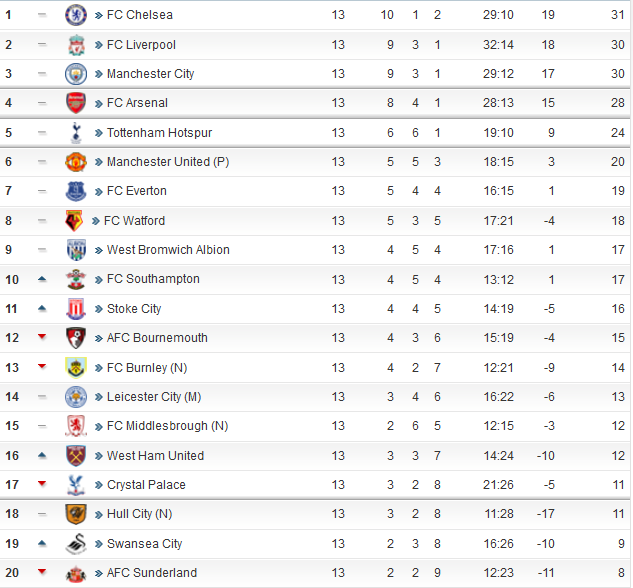
Task: Click the FC Everton table row
Action: tap(315, 191)
